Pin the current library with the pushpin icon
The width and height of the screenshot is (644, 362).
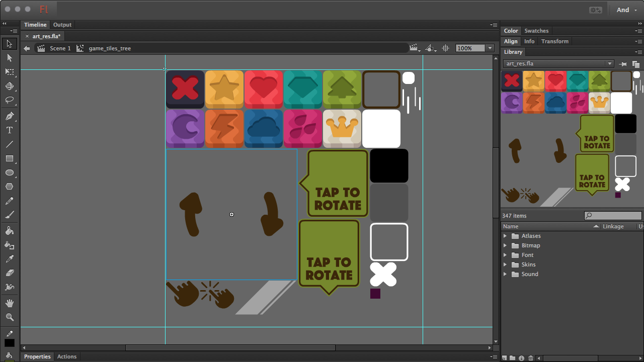(x=622, y=64)
